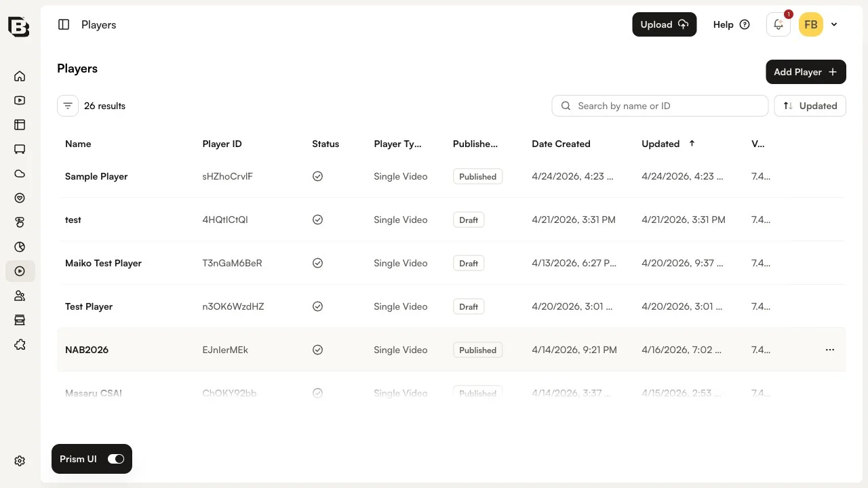This screenshot has width=868, height=488.
Task: Click the Add Player button
Action: 806,72
